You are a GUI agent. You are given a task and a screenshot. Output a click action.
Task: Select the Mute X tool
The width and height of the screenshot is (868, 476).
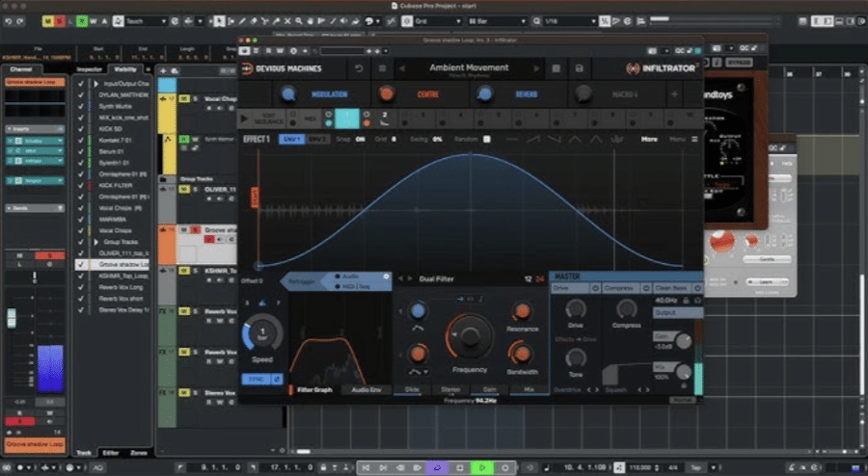pyautogui.click(x=287, y=21)
